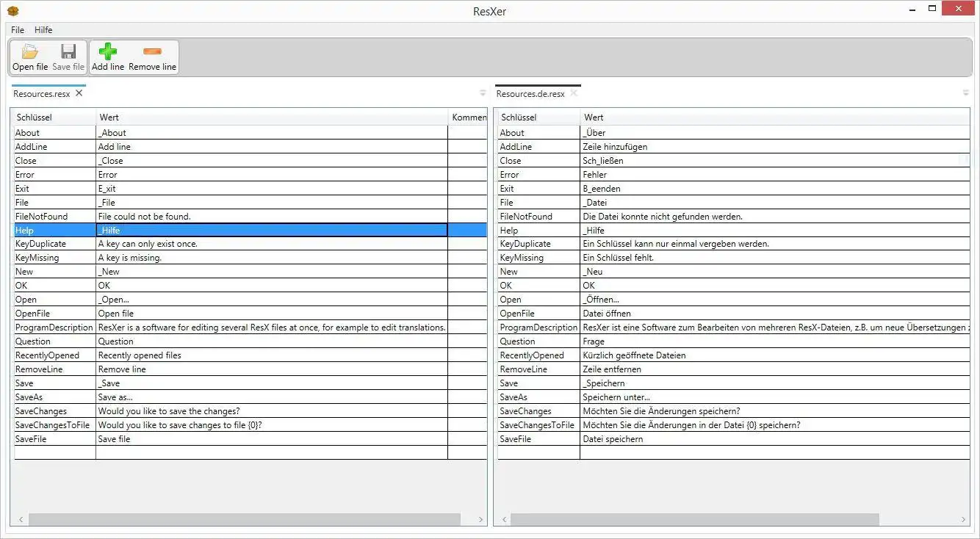Select ProgramDescription key in left table
This screenshot has width=980, height=539.
click(55, 328)
